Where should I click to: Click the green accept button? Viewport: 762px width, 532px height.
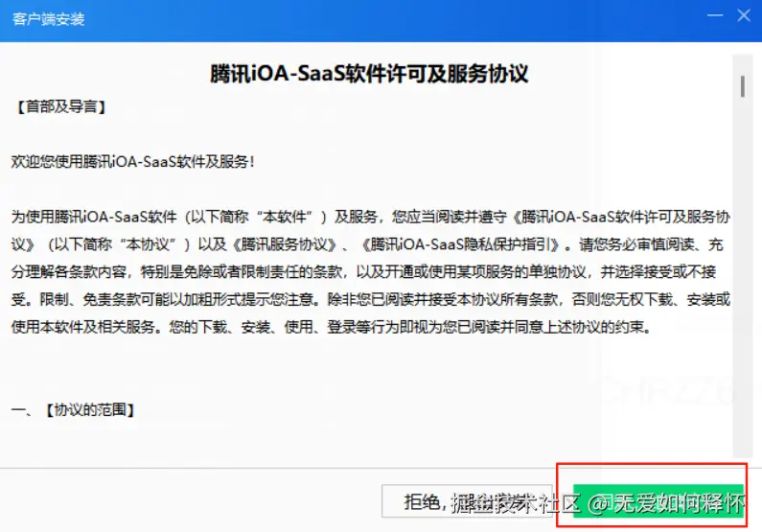coord(658,501)
